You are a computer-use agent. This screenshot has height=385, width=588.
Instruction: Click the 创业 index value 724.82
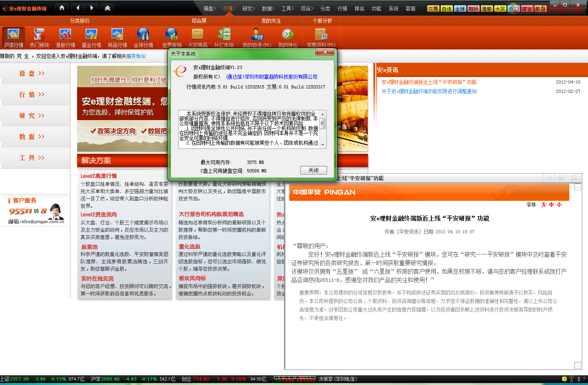click(201, 379)
